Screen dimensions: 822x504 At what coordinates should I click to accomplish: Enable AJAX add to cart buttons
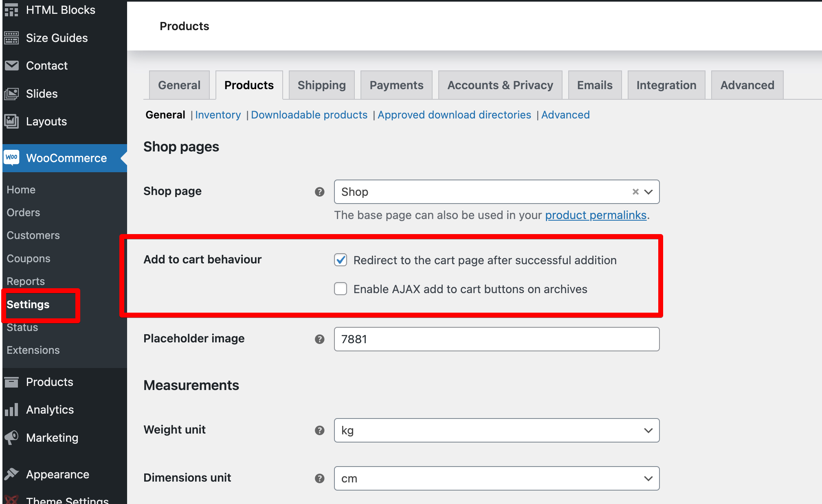click(x=341, y=289)
